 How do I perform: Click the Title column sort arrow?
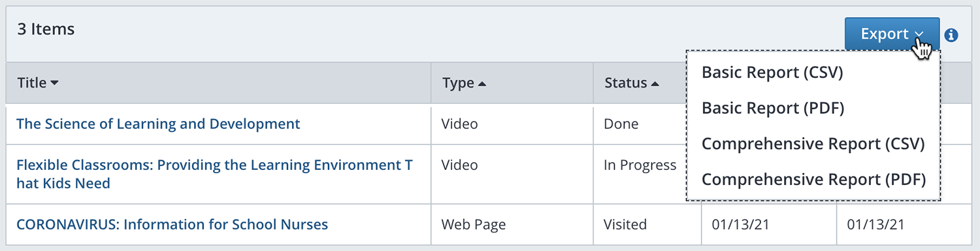[x=54, y=84]
